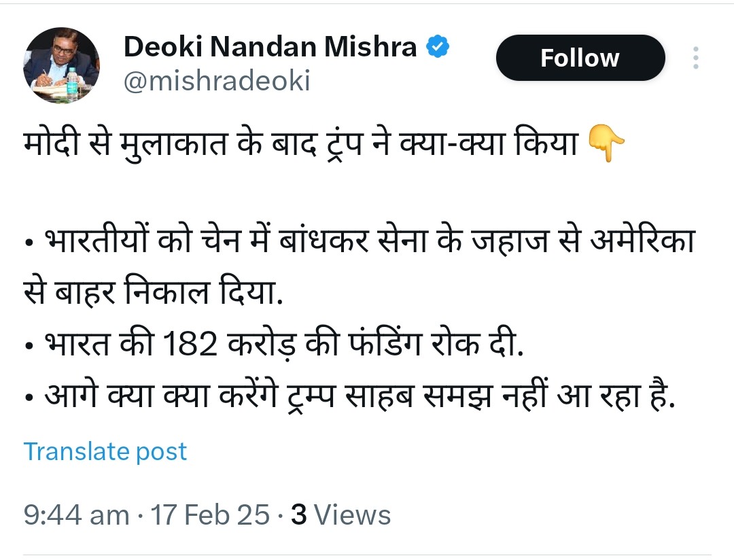The height and width of the screenshot is (560, 734).
Task: Click the blue verified checkmark badge
Action: pos(438,47)
